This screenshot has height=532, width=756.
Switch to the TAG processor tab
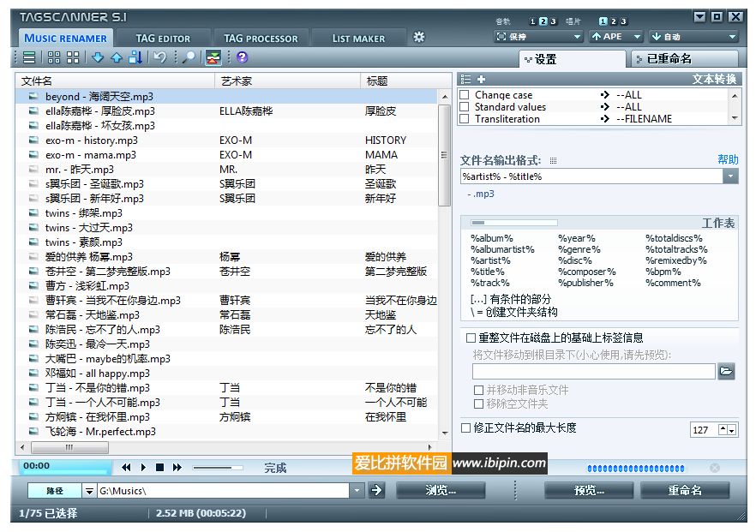tap(261, 38)
